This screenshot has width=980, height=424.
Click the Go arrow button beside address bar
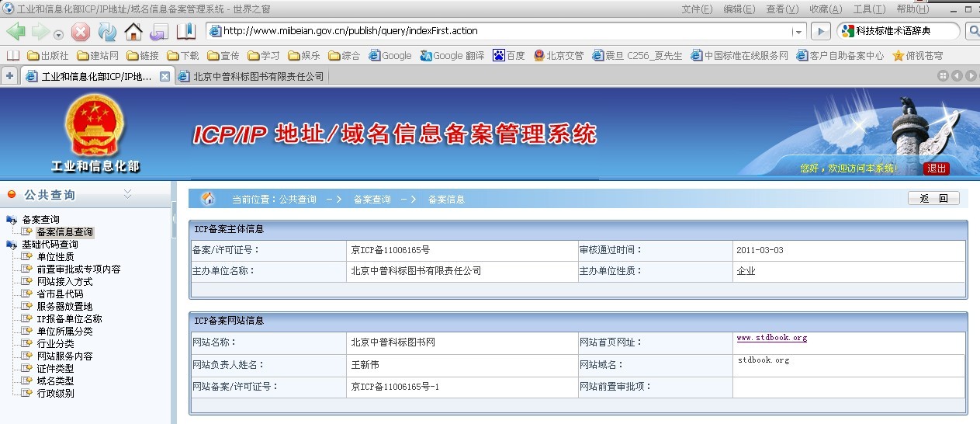(x=820, y=31)
